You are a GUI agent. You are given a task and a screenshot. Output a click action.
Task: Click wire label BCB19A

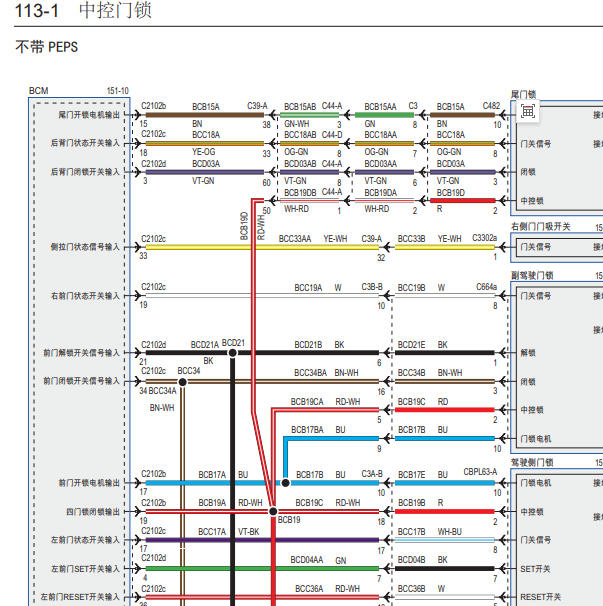212,503
